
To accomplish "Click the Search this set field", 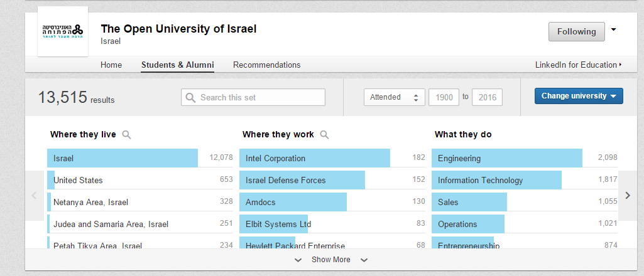I will (253, 97).
